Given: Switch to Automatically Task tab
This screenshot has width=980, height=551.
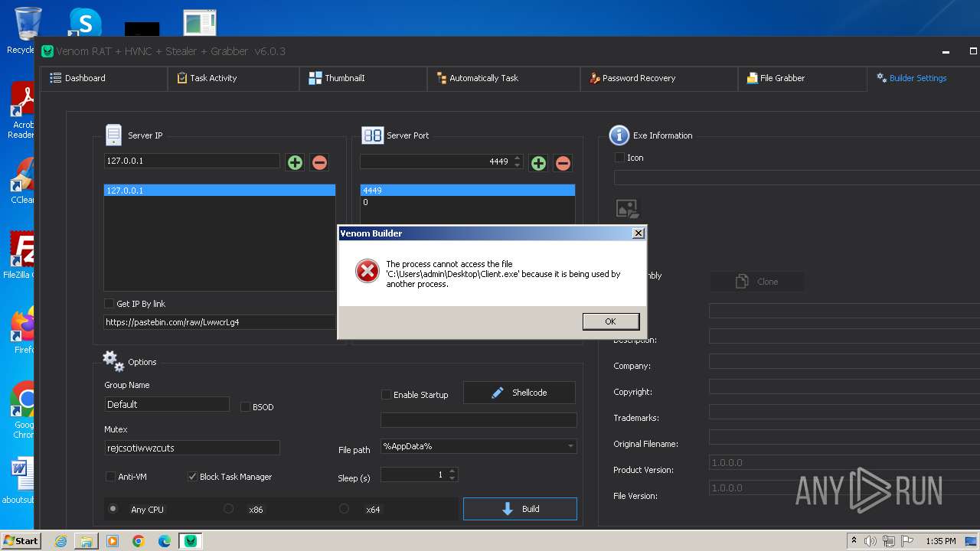Looking at the screenshot, I should [503, 78].
